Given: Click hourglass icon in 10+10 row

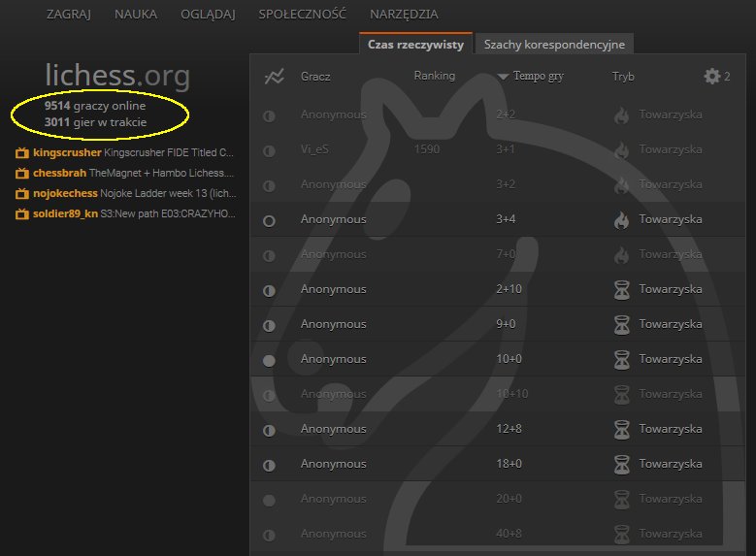Looking at the screenshot, I should coord(621,395).
